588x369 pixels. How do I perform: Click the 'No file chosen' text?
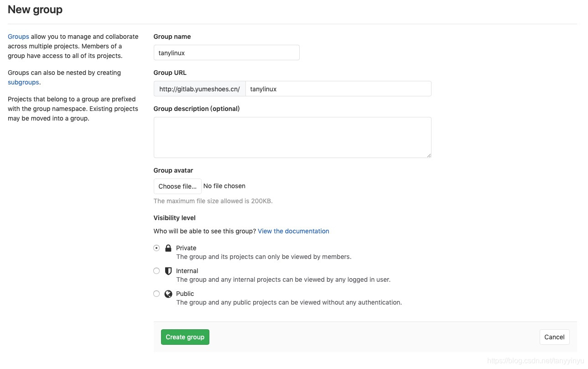tap(224, 186)
